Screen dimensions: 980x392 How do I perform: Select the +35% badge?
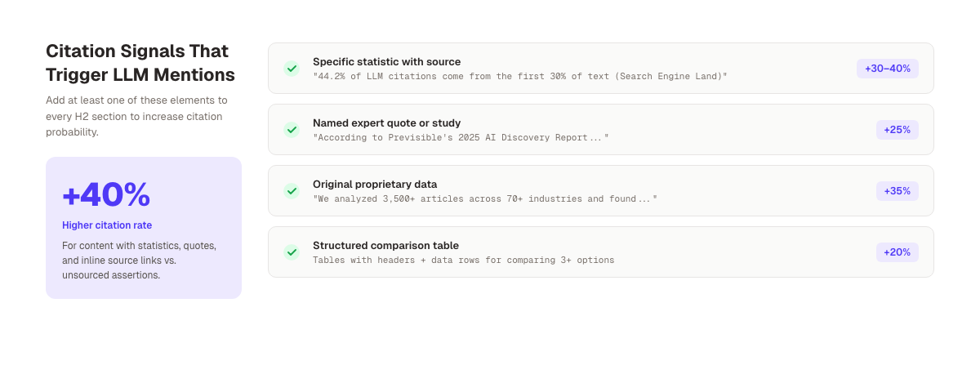pos(898,191)
